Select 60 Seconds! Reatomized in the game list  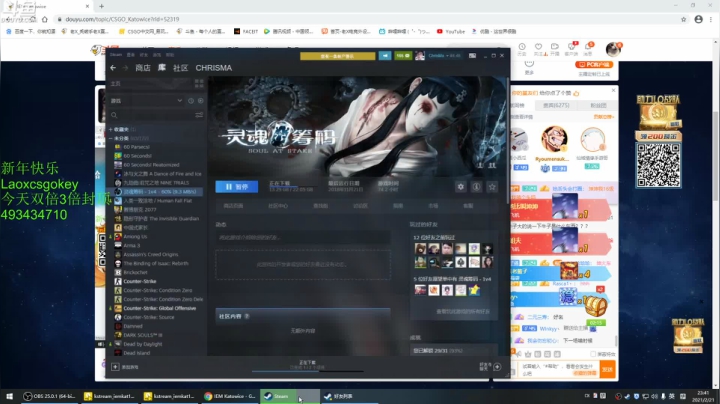click(x=151, y=165)
